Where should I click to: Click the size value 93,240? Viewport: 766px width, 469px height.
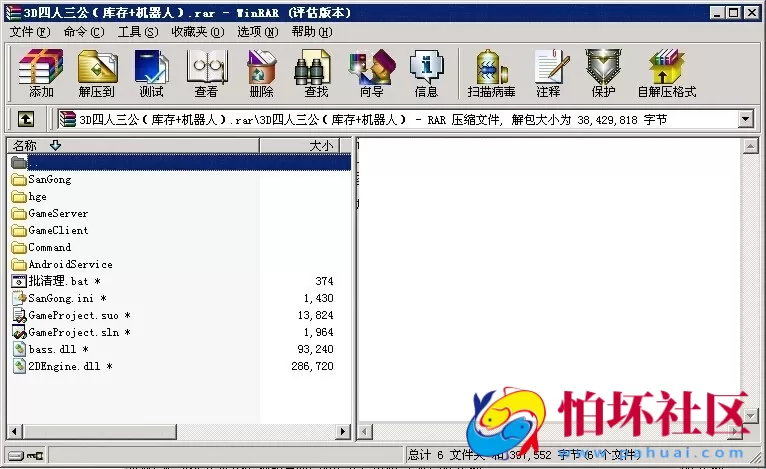click(x=316, y=349)
